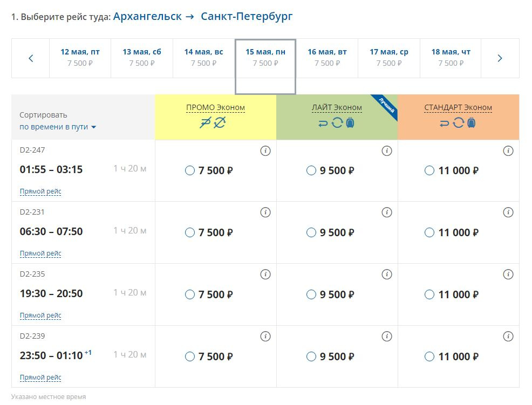Click the orange СТАНДАРТ Эконом header
Viewport: 532px width, 405px height.
click(459, 117)
